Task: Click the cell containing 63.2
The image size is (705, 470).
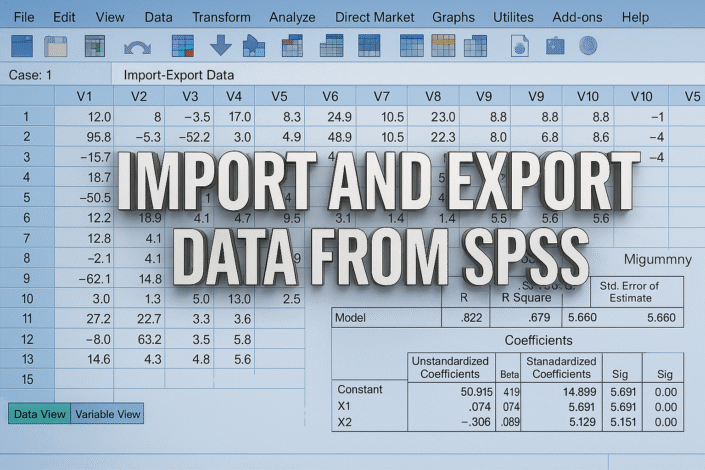Action: coord(139,339)
